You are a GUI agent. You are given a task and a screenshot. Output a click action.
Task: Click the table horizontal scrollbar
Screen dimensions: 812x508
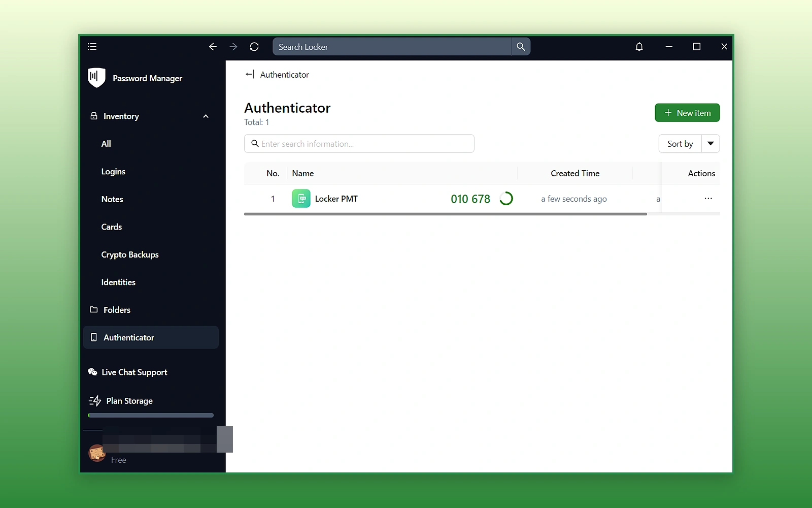point(446,214)
